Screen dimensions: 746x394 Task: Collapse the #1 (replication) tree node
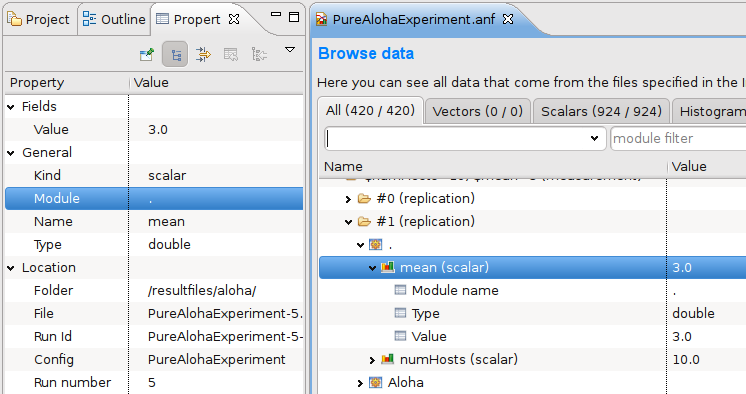coord(348,222)
